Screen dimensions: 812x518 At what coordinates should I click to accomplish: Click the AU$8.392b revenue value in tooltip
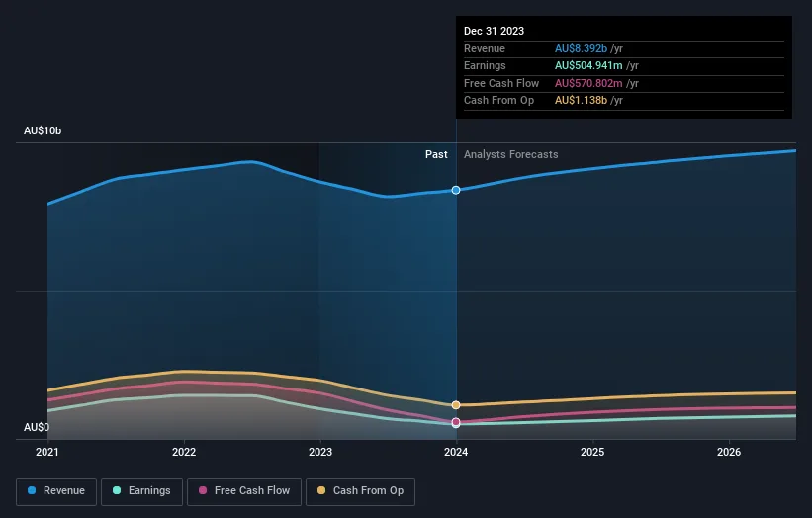pyautogui.click(x=582, y=48)
